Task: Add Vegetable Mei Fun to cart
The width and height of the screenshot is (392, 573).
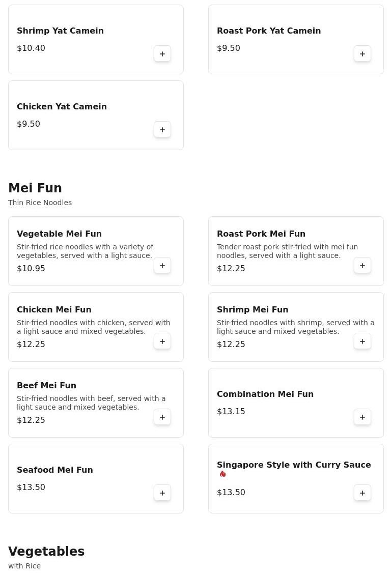Action: [x=162, y=266]
